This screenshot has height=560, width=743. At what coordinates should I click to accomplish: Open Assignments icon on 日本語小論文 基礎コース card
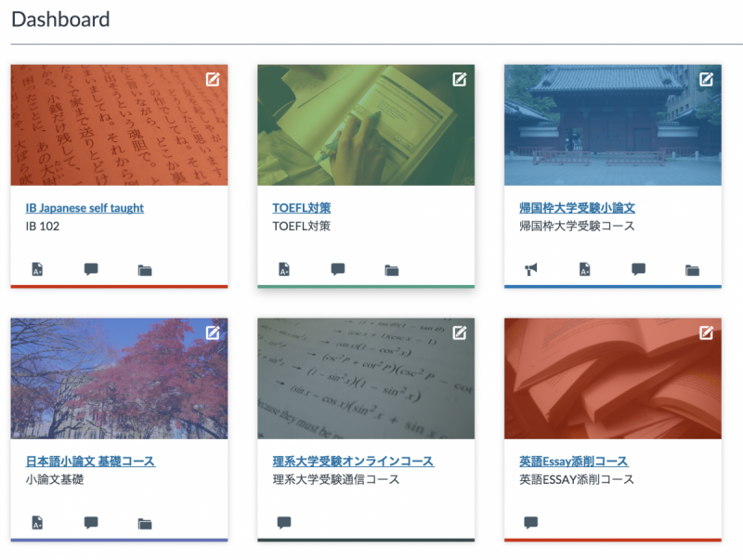click(37, 523)
